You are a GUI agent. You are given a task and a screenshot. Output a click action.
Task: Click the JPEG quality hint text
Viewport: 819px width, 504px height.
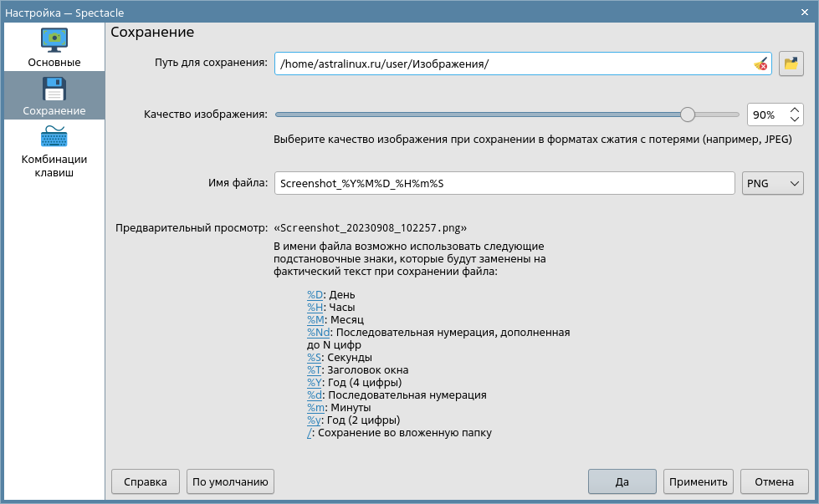(533, 140)
